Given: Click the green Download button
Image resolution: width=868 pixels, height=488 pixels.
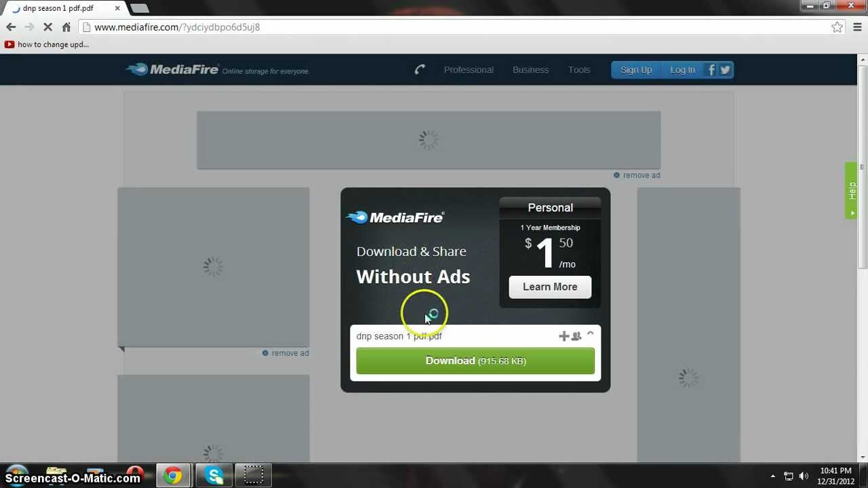Looking at the screenshot, I should (475, 361).
